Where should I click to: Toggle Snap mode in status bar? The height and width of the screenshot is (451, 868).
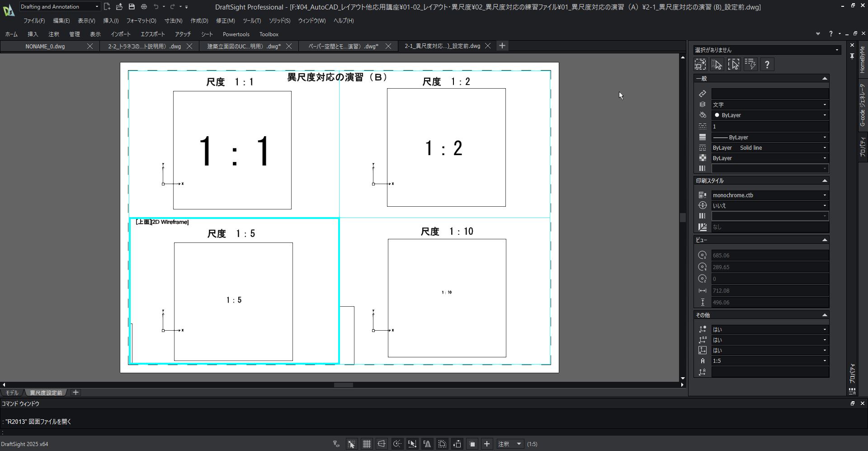[351, 444]
